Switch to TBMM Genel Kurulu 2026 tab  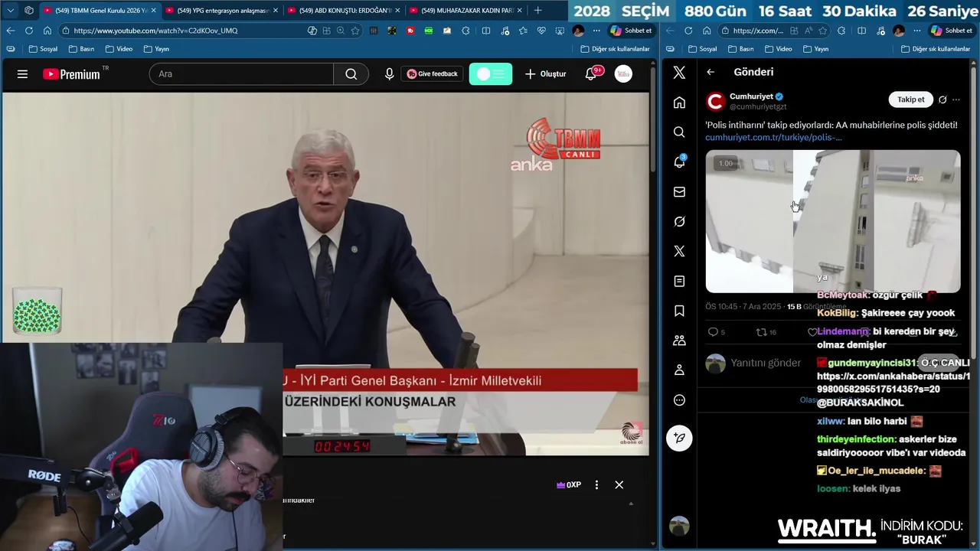(99, 10)
